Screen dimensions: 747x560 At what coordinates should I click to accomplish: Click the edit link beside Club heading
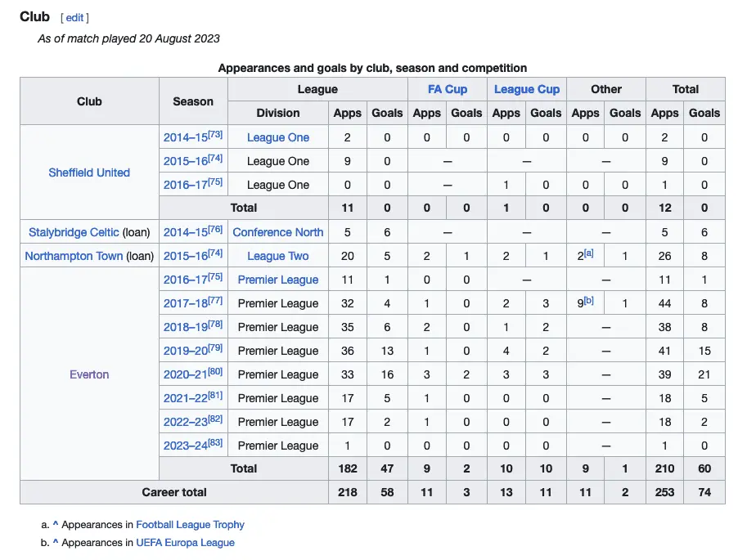click(x=74, y=17)
